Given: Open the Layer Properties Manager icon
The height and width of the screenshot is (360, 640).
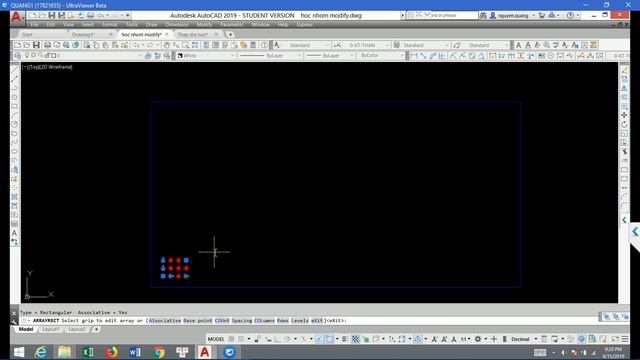Looking at the screenshot, I should click(17, 56).
